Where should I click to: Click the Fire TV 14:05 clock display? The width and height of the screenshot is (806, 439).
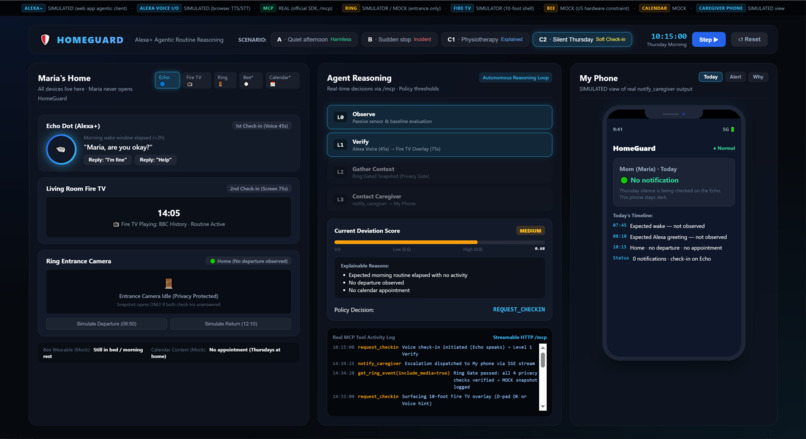169,213
